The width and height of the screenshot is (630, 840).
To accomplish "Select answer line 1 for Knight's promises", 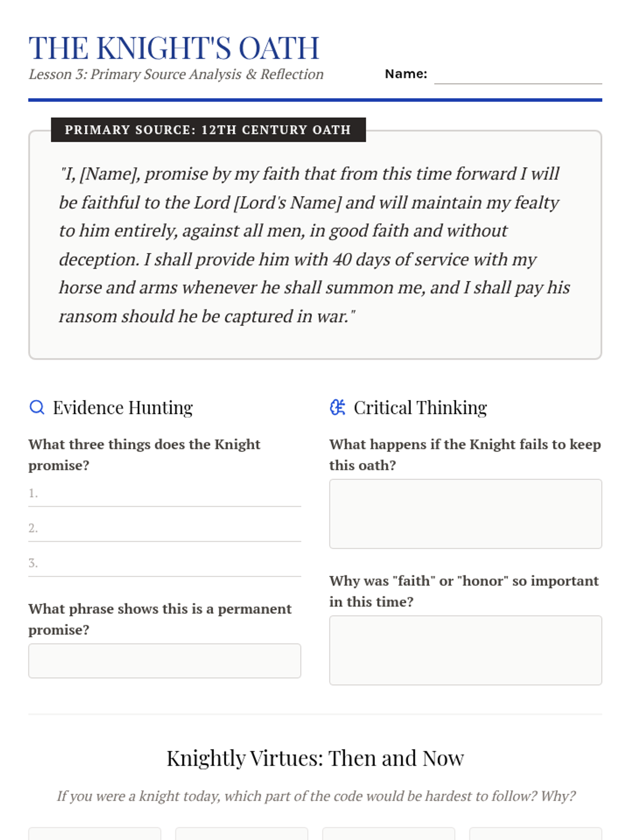I will 164,494.
